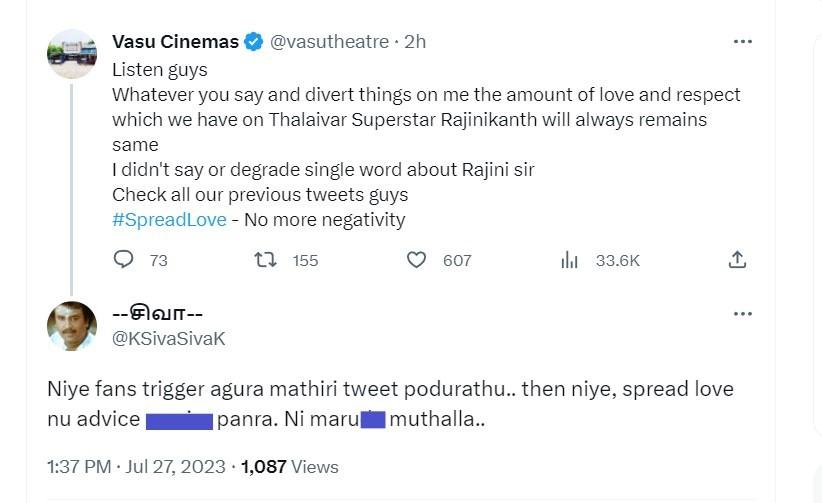Click the blue verified badge
Viewport: 822px width, 503px height.
(x=254, y=42)
